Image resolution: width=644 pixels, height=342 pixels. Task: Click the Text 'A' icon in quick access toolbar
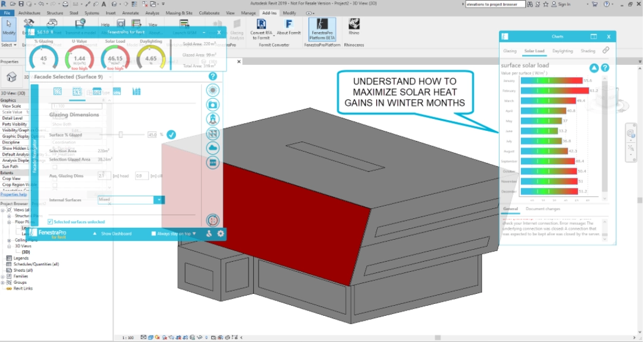[x=103, y=4]
